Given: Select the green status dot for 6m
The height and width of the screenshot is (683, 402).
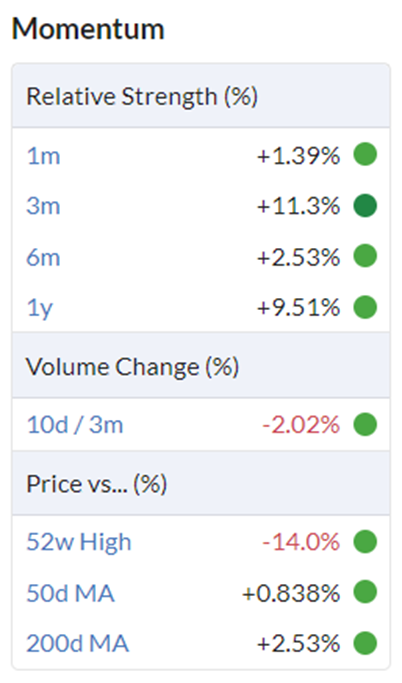Looking at the screenshot, I should [x=365, y=256].
